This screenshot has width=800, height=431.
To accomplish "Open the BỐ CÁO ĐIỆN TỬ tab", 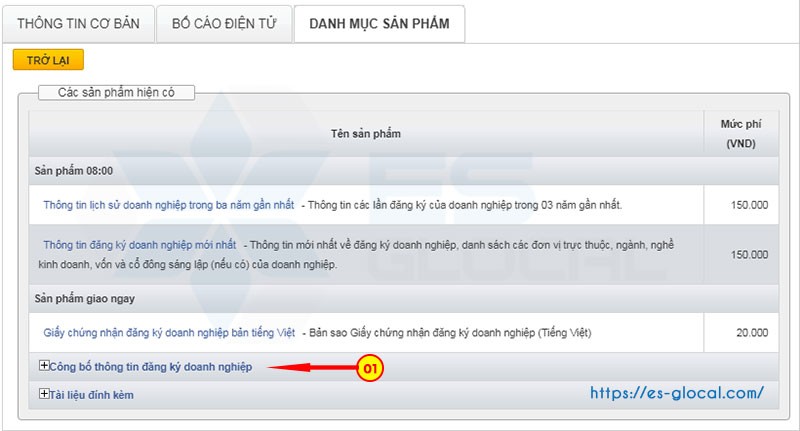I will coord(224,24).
